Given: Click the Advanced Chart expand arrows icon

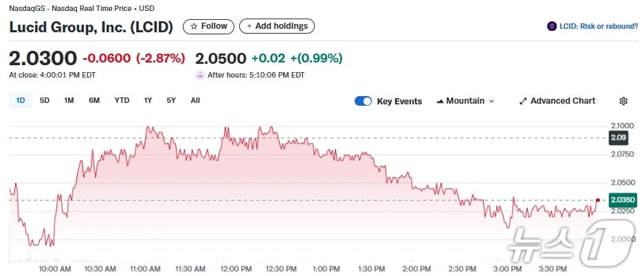Looking at the screenshot, I should (x=523, y=101).
